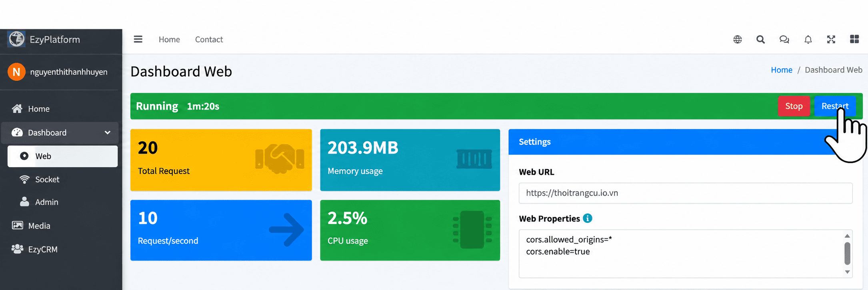Select Web under Dashboard

62,156
